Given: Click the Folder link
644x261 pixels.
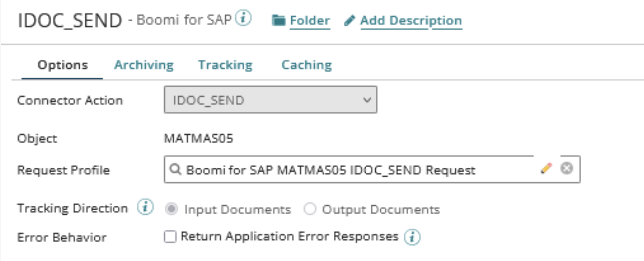Looking at the screenshot, I should click(310, 21).
